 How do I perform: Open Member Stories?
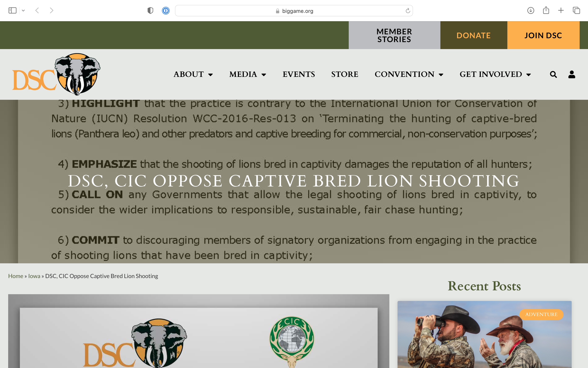(394, 35)
